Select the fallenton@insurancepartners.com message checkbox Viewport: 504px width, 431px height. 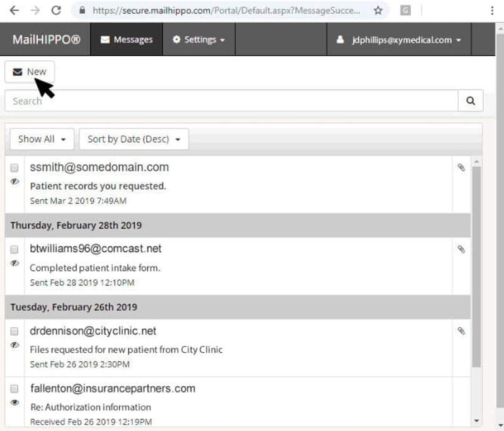click(14, 389)
